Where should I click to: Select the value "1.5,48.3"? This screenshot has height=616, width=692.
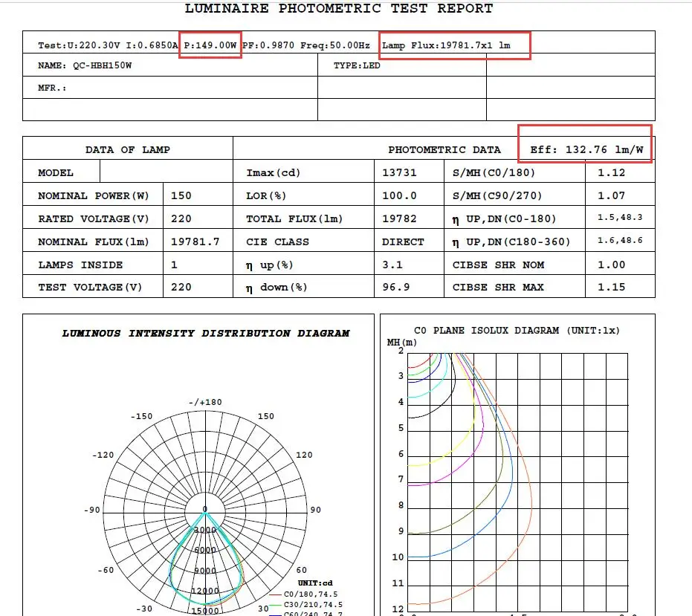click(x=620, y=217)
